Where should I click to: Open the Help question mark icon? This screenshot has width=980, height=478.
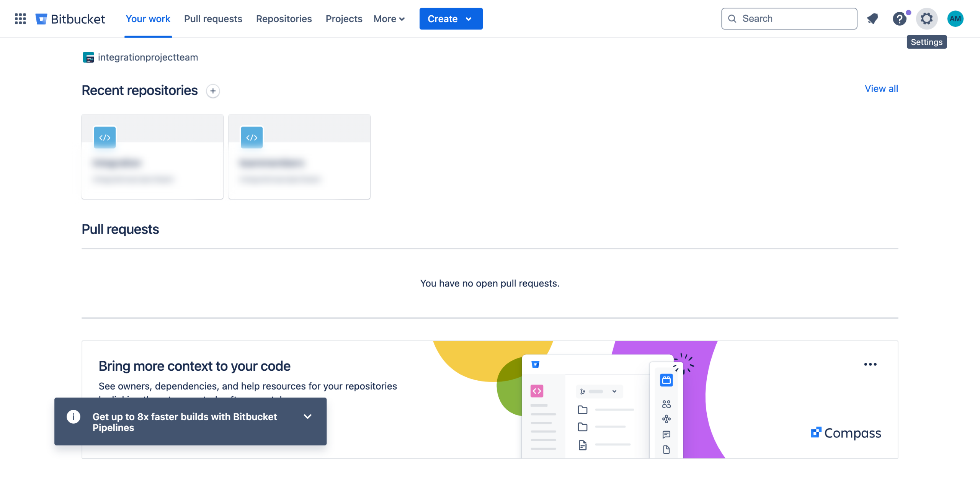pos(899,18)
